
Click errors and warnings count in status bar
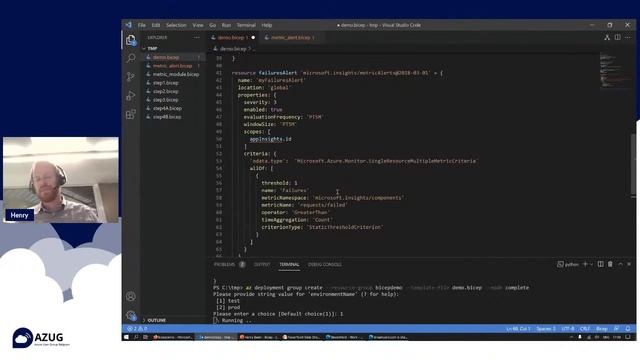tap(137, 329)
